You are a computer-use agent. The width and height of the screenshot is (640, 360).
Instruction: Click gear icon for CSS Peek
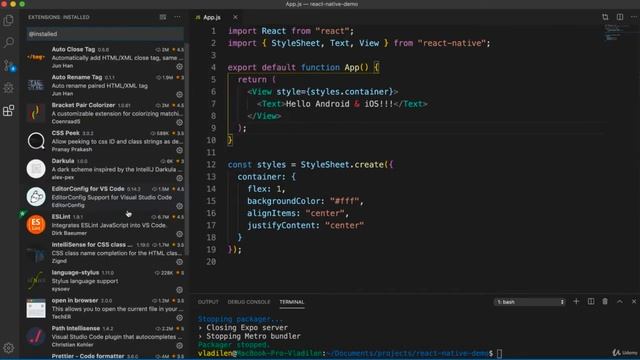pyautogui.click(x=180, y=150)
